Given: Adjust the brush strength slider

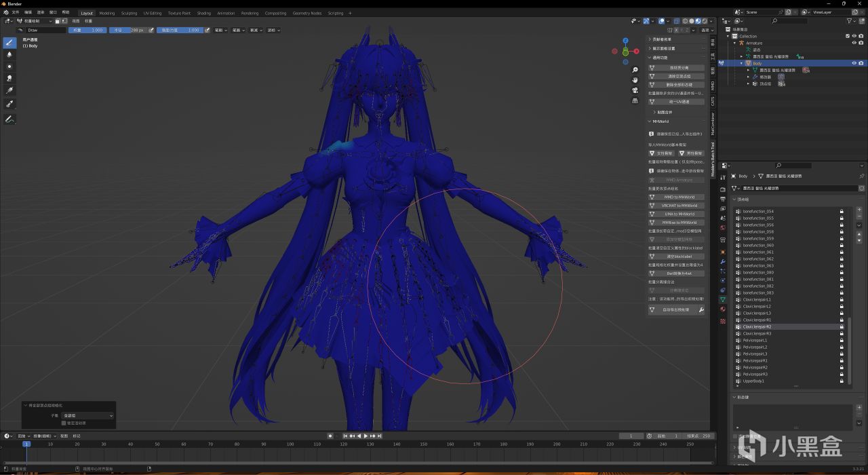Looking at the screenshot, I should [179, 30].
